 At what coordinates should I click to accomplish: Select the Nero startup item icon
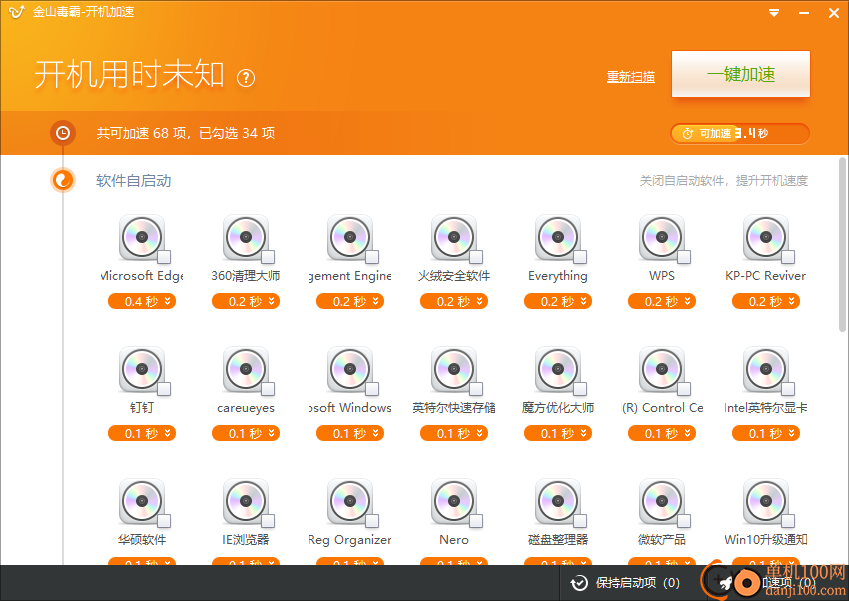454,501
